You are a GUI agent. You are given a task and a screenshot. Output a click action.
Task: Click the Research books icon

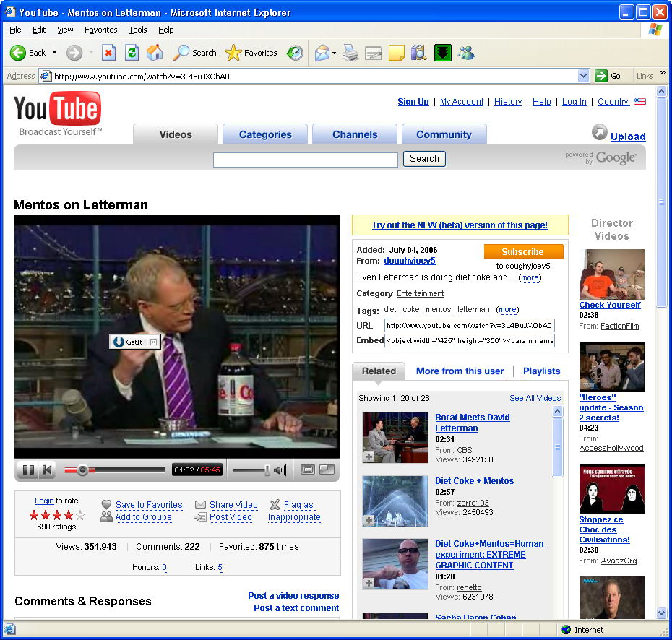418,53
